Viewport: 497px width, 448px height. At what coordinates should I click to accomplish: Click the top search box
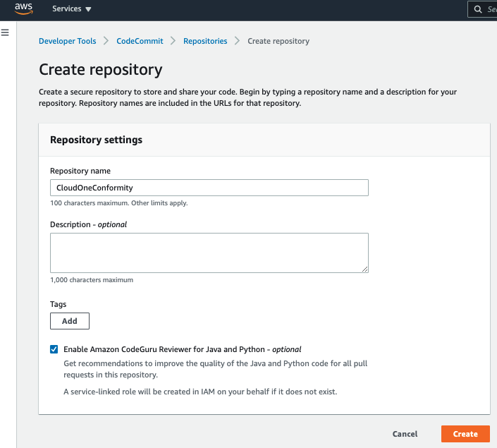tap(482, 9)
